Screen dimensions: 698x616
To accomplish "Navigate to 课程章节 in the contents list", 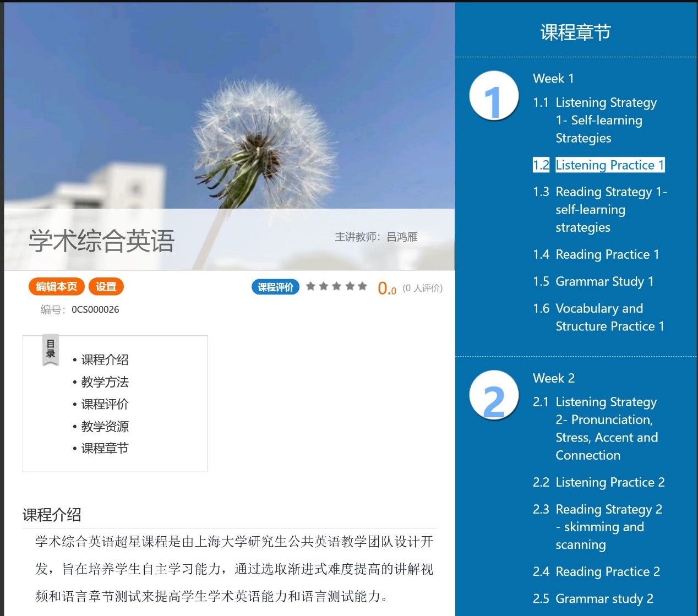I will click(105, 449).
